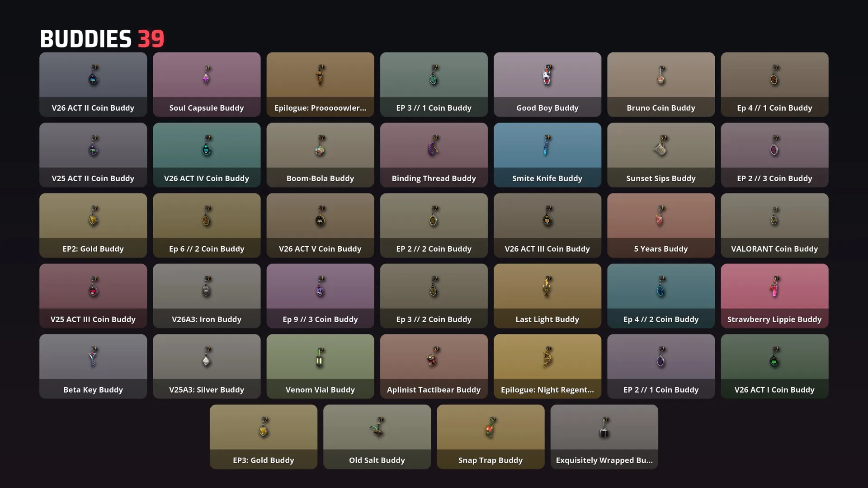Select the Soul Capsule Buddy icon
Viewport: 868px width, 488px height.
pos(206,75)
